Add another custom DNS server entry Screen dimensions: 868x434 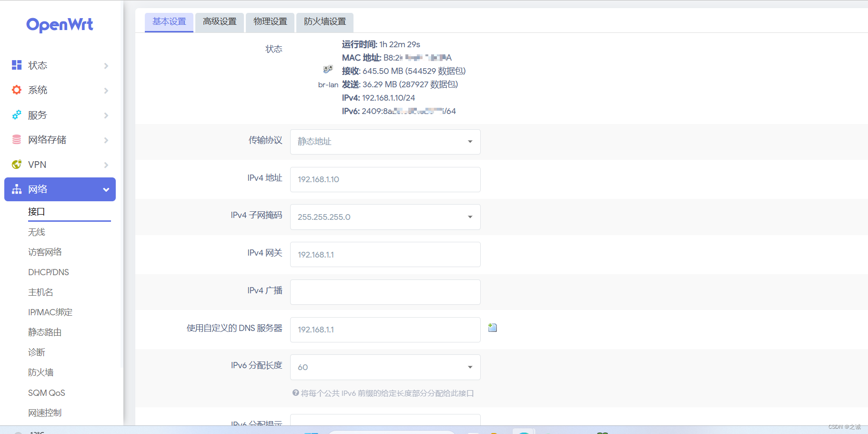pos(493,328)
